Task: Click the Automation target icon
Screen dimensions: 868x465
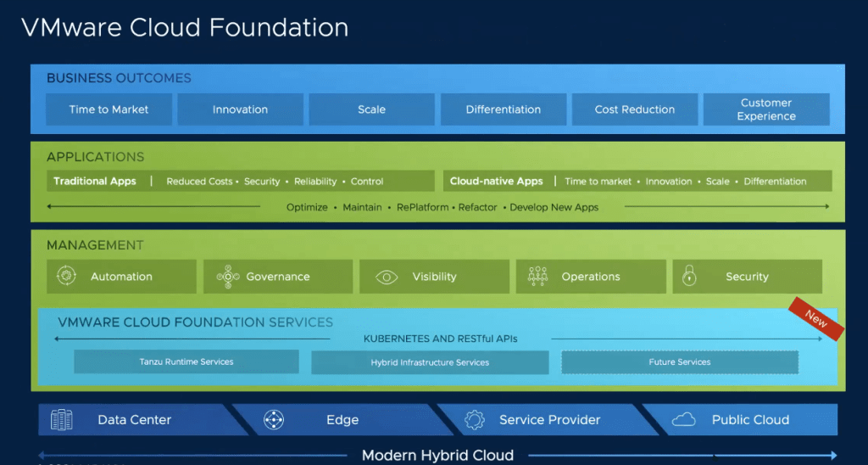Action: [x=66, y=277]
